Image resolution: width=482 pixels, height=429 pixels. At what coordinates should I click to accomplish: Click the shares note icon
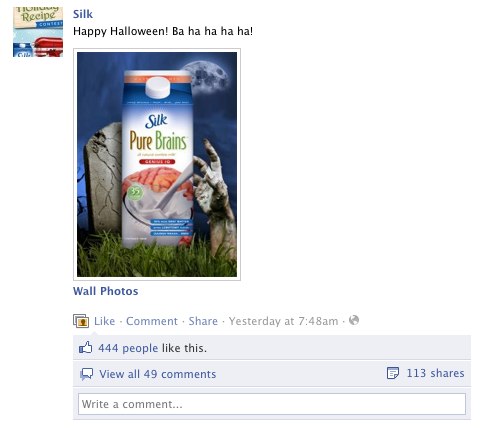click(x=393, y=373)
